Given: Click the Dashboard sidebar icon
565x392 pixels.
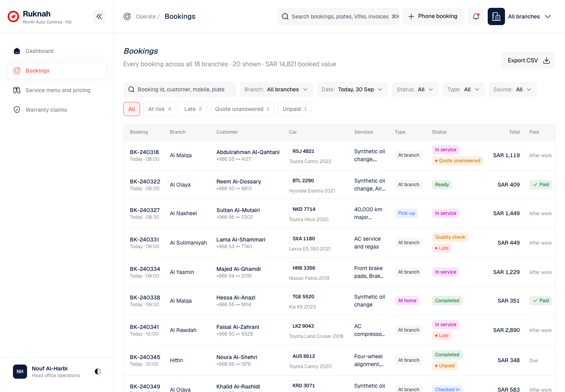Looking at the screenshot, I should pyautogui.click(x=17, y=51).
